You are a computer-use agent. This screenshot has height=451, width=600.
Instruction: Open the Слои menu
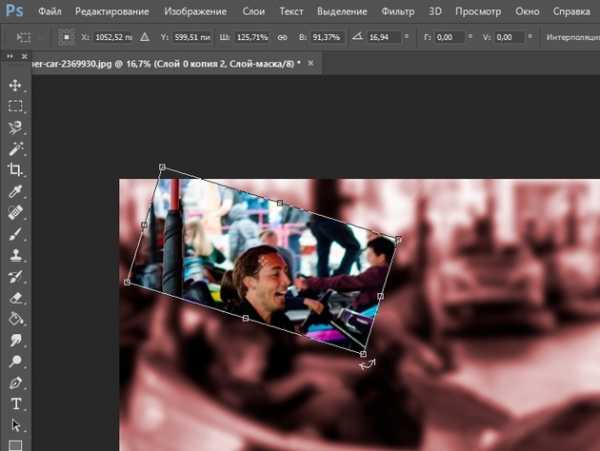coord(253,11)
